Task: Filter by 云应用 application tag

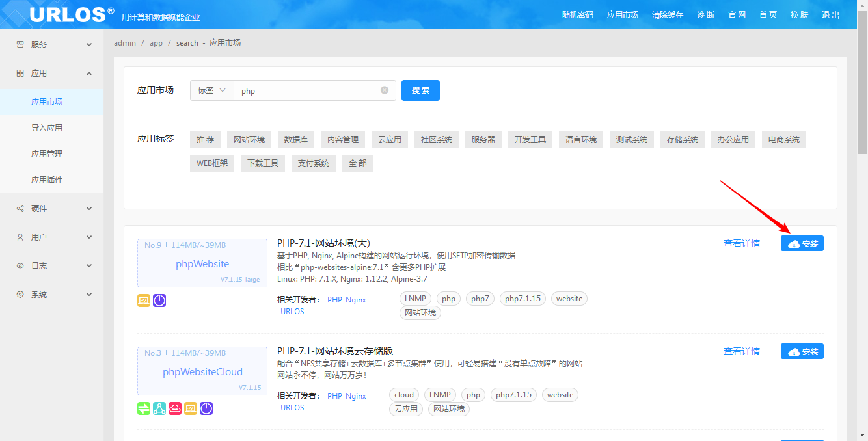Action: click(x=390, y=140)
